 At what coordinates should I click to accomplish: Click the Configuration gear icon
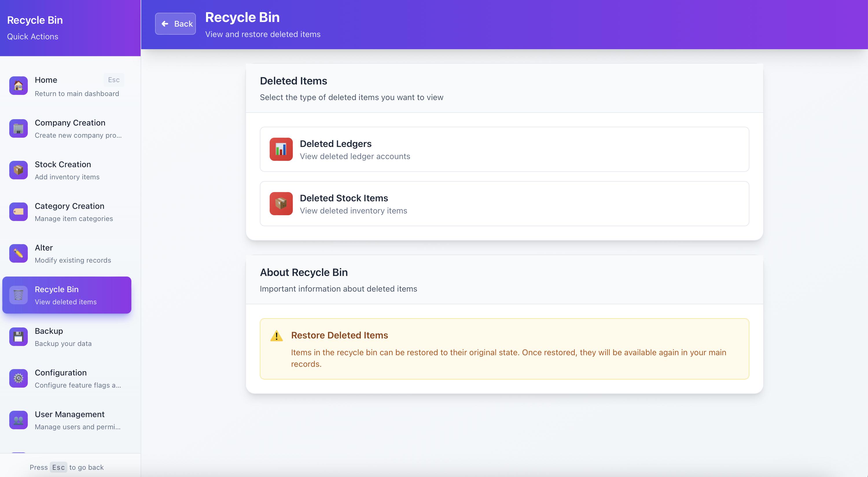pyautogui.click(x=18, y=378)
